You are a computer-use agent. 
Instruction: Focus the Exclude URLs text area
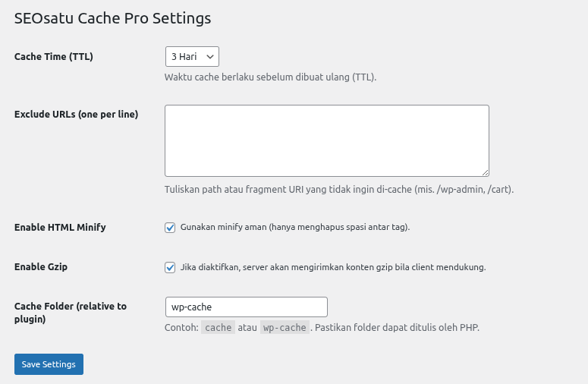coord(326,140)
